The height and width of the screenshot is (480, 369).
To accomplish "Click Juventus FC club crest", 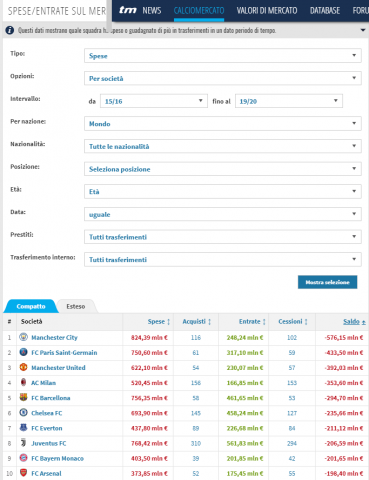I will pos(23,443).
